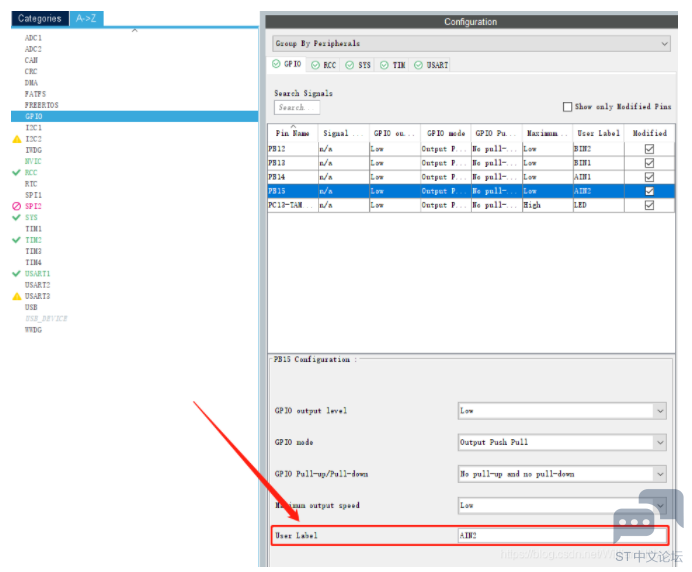Open the GPIO mode dropdown

562,442
